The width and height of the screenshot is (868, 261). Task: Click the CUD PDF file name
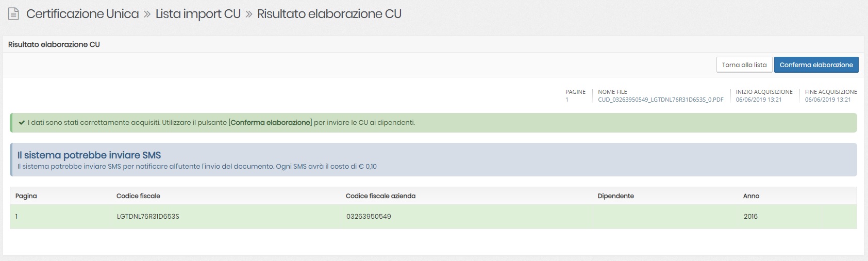(660, 100)
